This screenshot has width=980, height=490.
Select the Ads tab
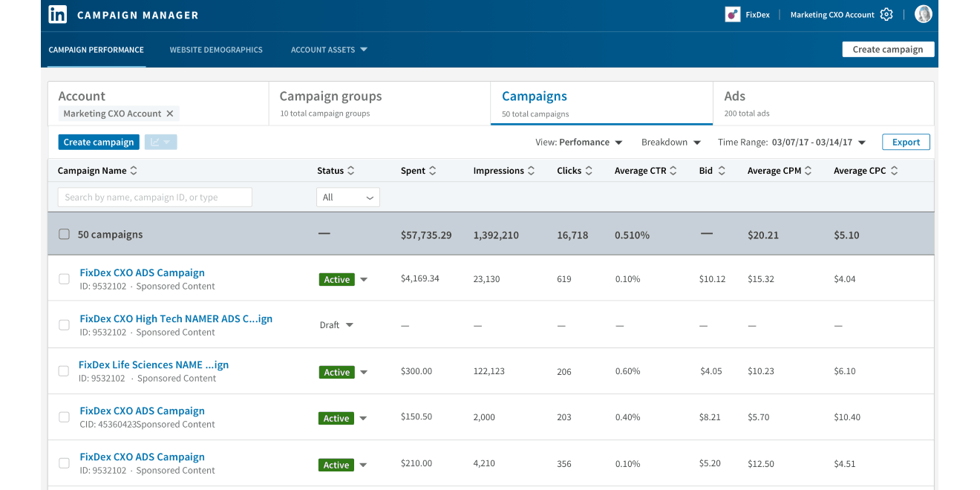[823, 104]
